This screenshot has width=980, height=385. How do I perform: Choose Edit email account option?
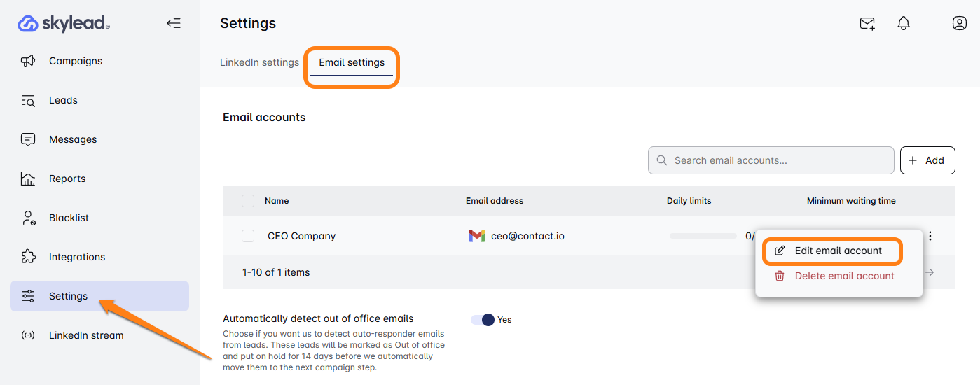(838, 251)
